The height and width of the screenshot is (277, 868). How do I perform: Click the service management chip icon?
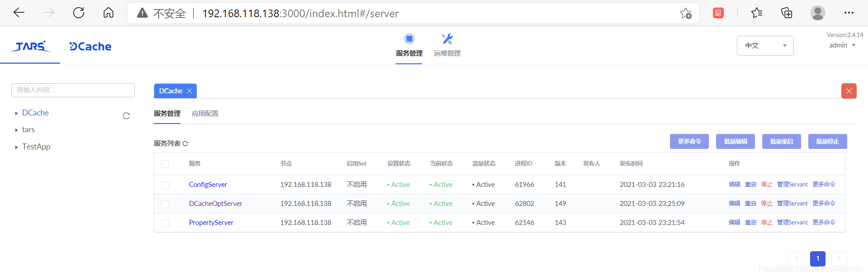click(x=409, y=39)
